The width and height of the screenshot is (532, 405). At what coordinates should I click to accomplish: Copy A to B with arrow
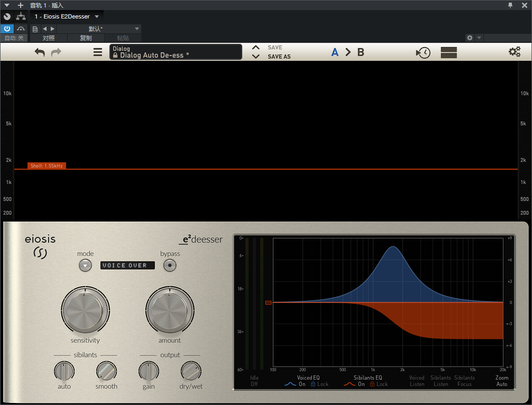pyautogui.click(x=348, y=52)
